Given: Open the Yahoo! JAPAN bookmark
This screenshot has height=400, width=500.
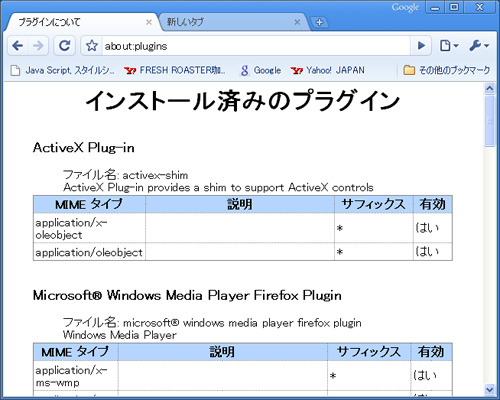Looking at the screenshot, I should (x=328, y=70).
